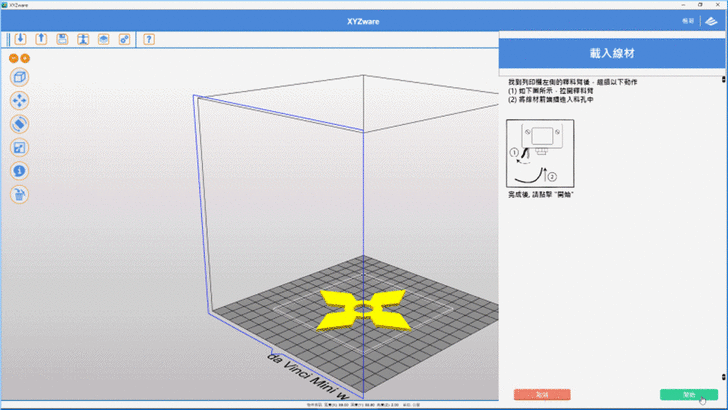This screenshot has width=728, height=410.
Task: Click the Delete object trash icon
Action: [x=19, y=194]
